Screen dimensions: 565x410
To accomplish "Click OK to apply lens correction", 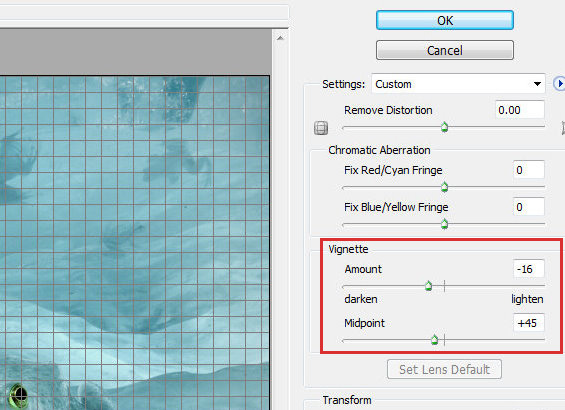I will pyautogui.click(x=445, y=20).
